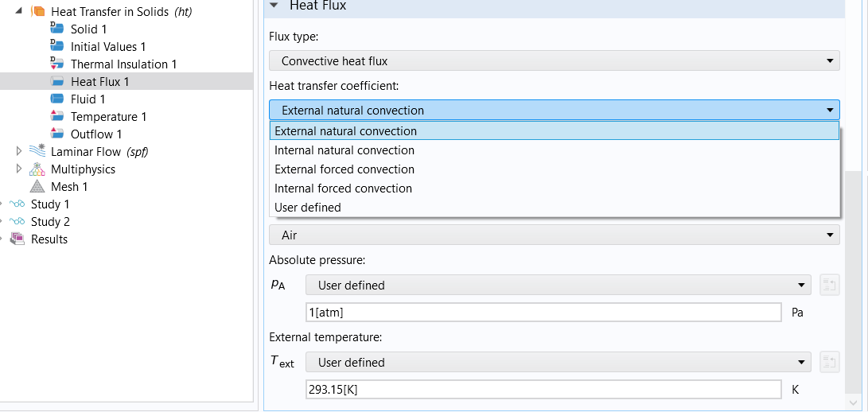Select User defined from coefficient list
Viewport: 868px width, 412px height.
point(308,208)
